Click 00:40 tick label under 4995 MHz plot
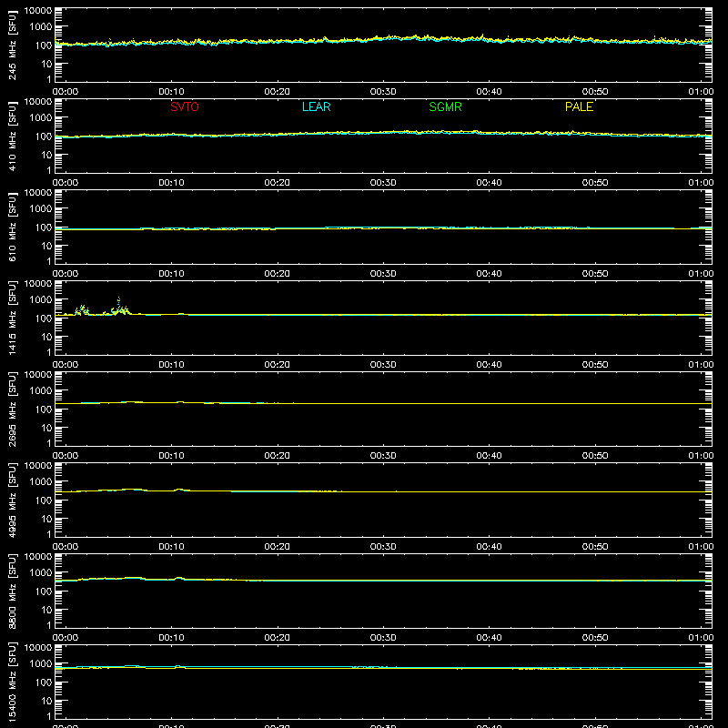 489,547
